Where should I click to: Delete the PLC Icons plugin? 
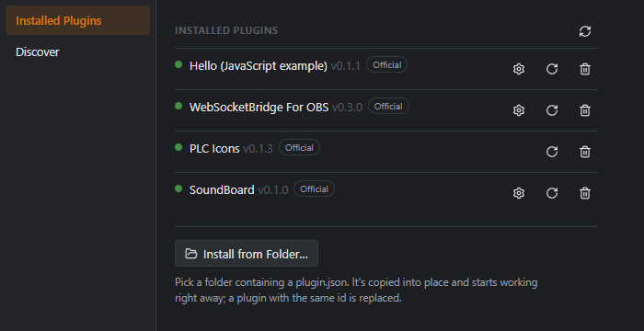pos(585,152)
